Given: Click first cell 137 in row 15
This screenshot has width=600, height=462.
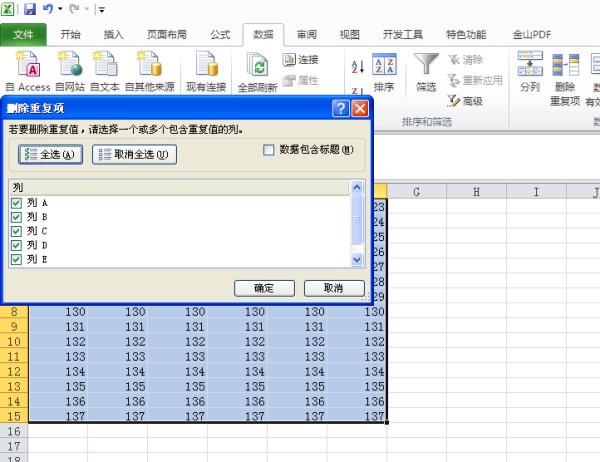Looking at the screenshot, I should 58,416.
